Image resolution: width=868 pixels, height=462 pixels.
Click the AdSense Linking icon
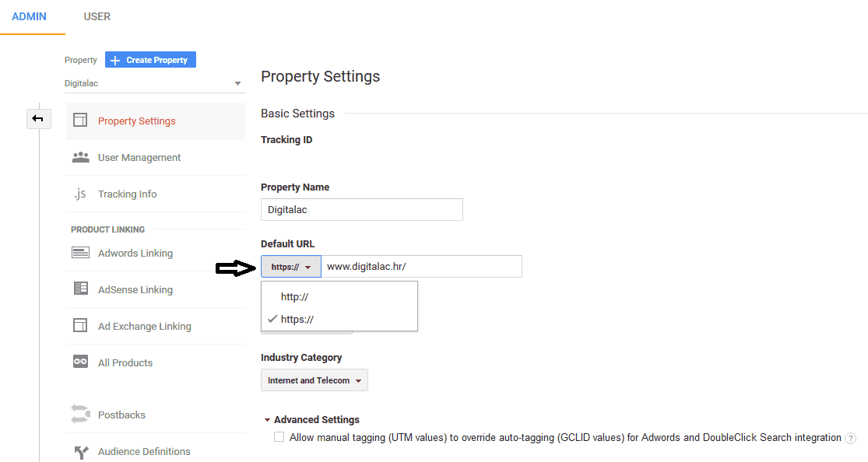(x=80, y=289)
